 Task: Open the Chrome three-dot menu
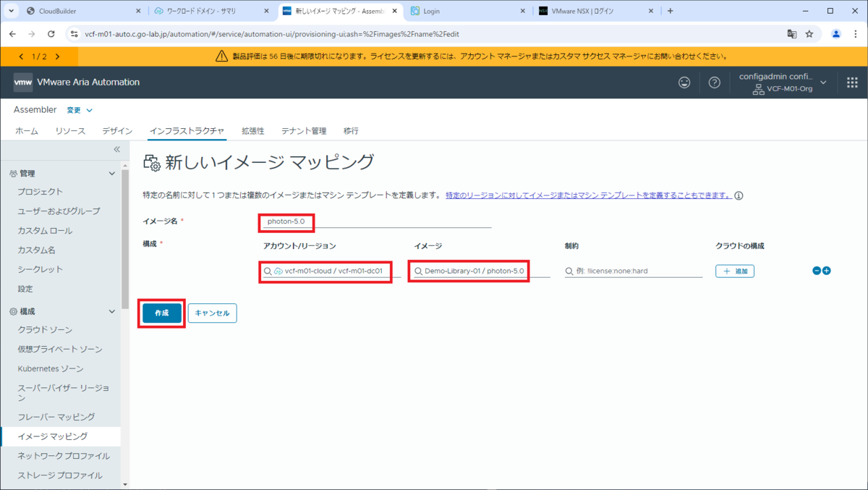pyautogui.click(x=855, y=34)
